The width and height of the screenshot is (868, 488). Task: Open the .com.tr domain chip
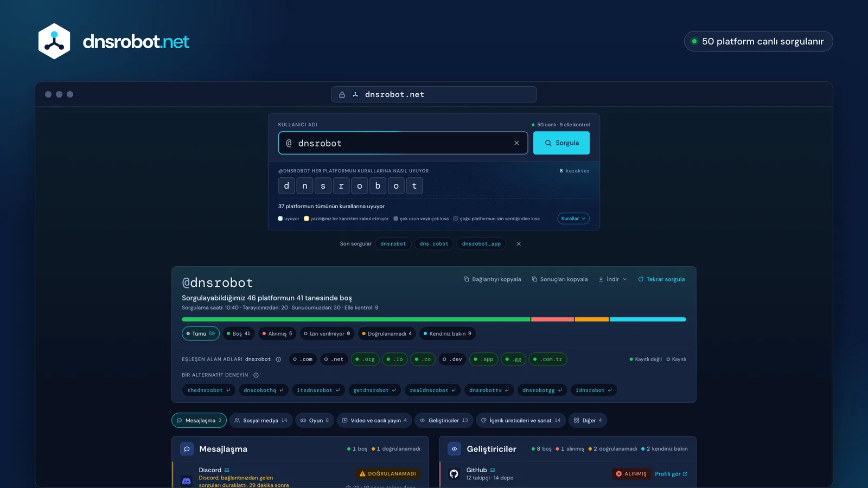[548, 359]
